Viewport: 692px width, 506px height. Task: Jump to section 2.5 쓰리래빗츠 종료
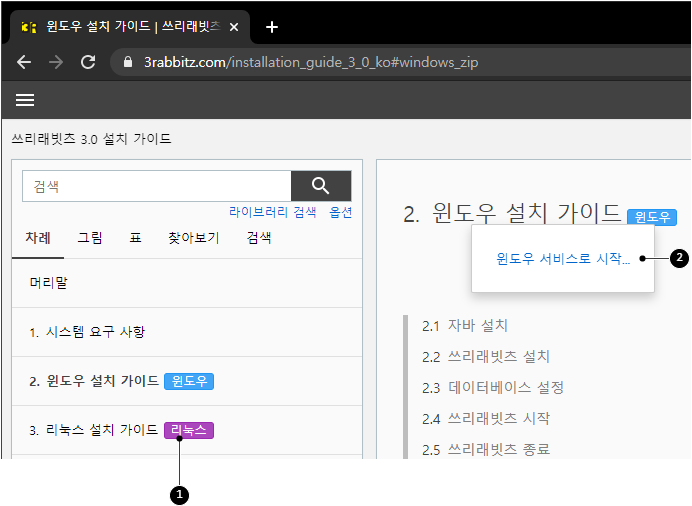pos(486,449)
